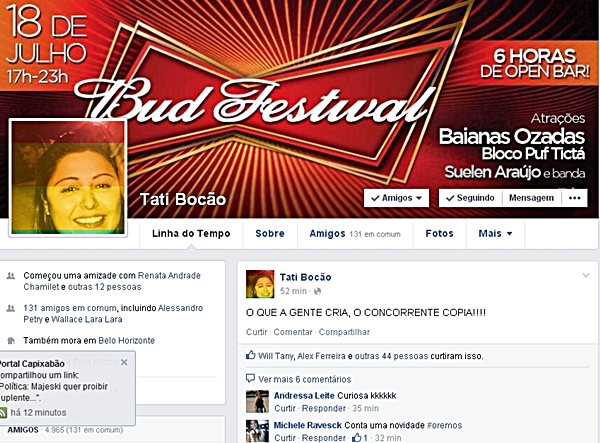
Task: Open Tati Bocão's large profile picture
Action: click(68, 178)
